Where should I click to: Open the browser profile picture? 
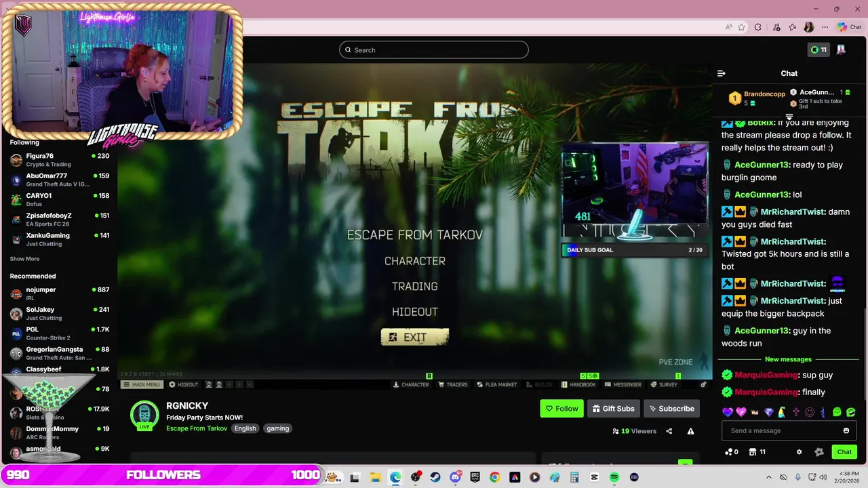[x=808, y=27]
